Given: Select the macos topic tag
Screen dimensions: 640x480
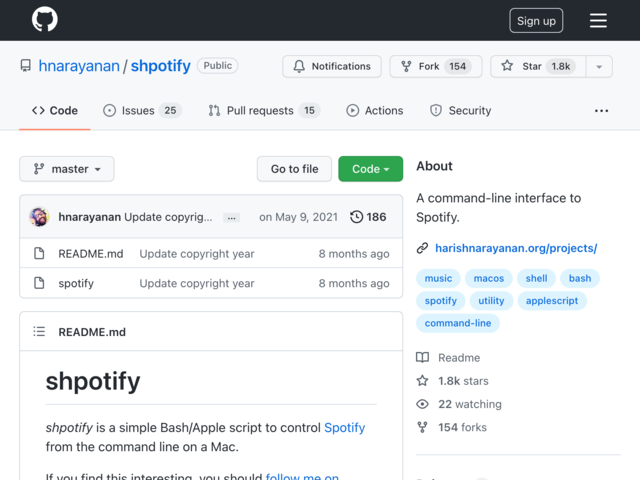Looking at the screenshot, I should (x=489, y=278).
